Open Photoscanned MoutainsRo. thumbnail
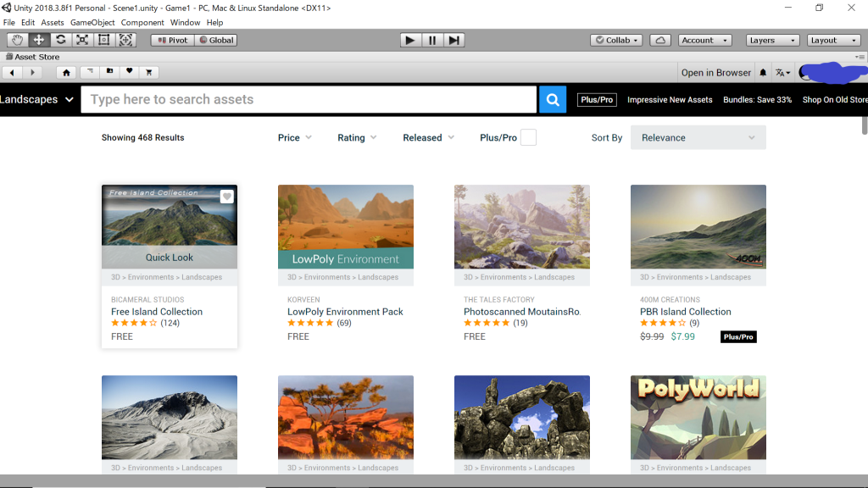Viewport: 868px width, 488px height. (x=522, y=227)
